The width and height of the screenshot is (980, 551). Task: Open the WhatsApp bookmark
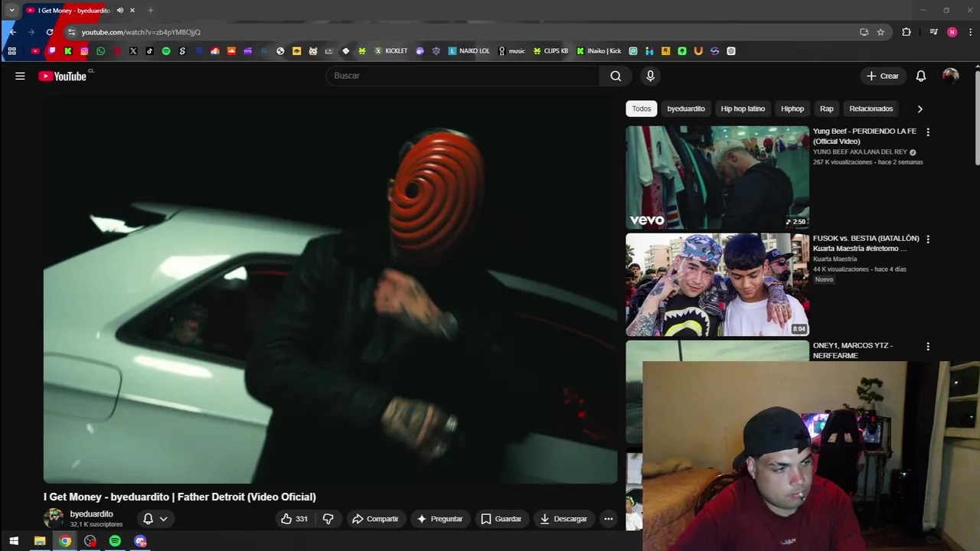[100, 51]
